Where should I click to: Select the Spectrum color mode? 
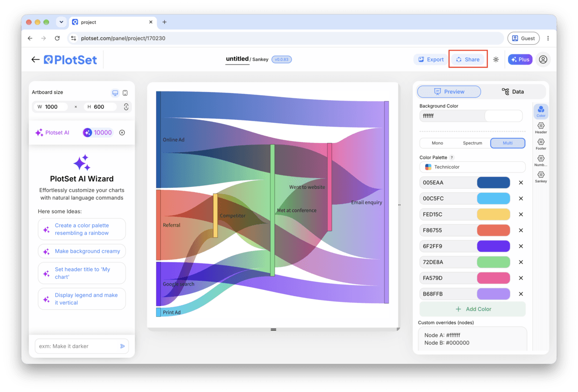[x=473, y=143]
